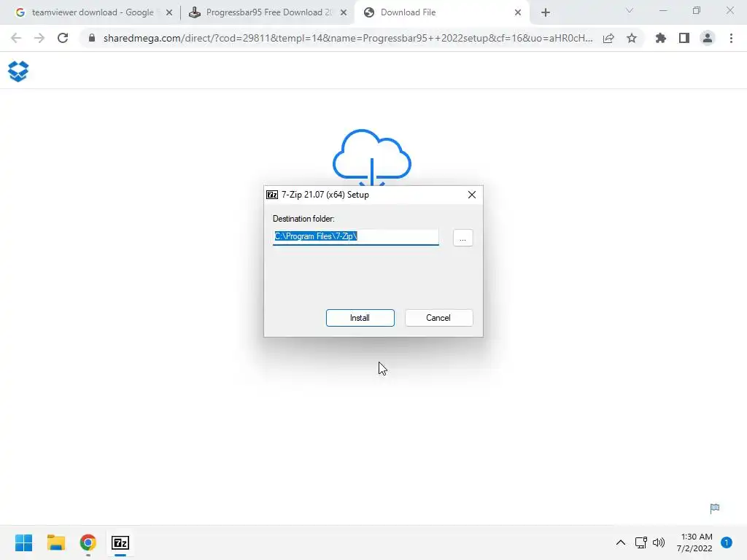Open the Windows Start menu

(x=24, y=542)
